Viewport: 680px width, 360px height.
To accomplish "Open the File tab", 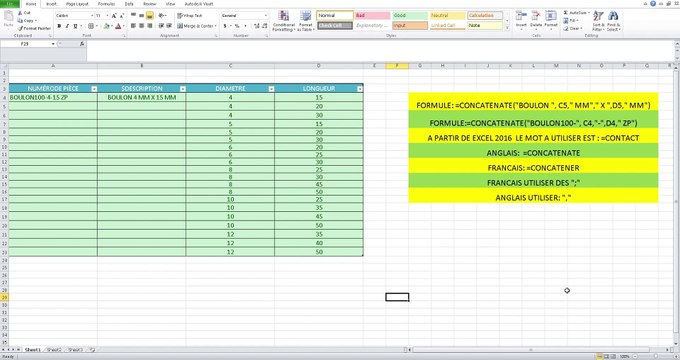I will click(10, 3).
